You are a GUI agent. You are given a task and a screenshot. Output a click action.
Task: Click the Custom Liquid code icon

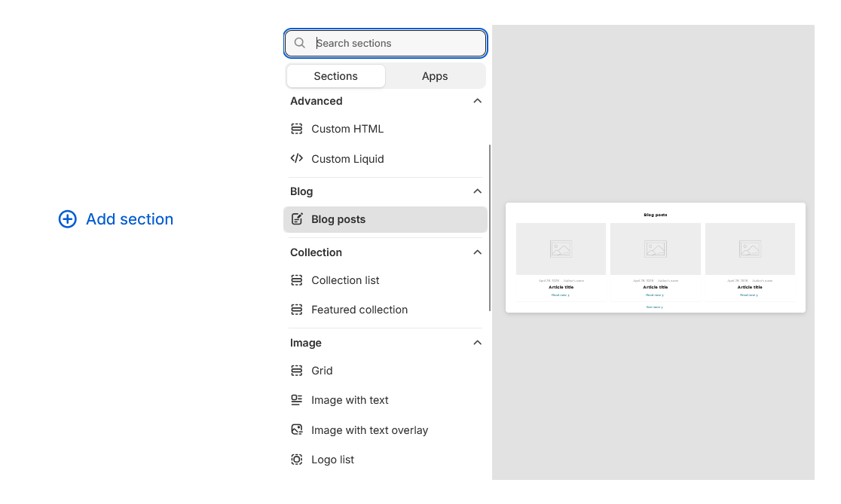[x=297, y=158]
